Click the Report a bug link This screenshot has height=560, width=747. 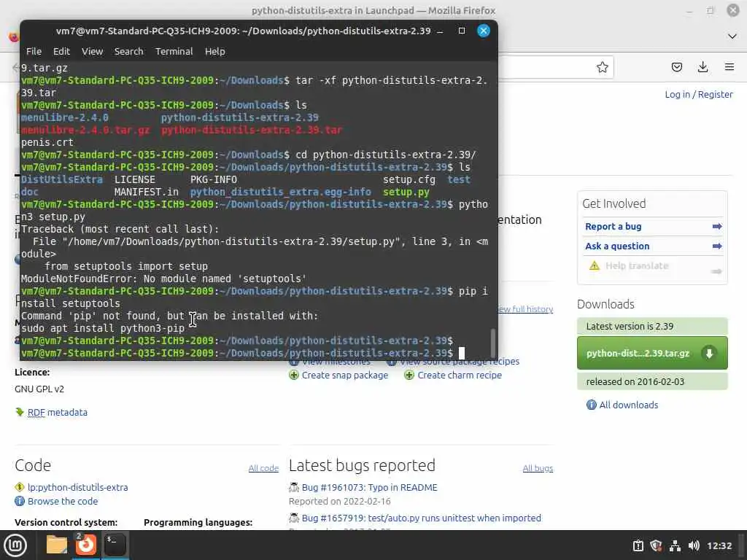coord(613,227)
